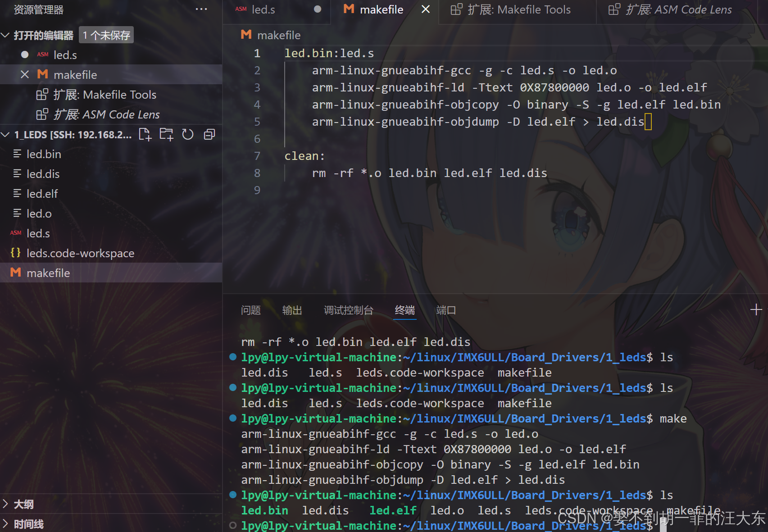Click the 1 个未保存 unsaved badge
Screen dimensions: 768x532
tap(106, 35)
